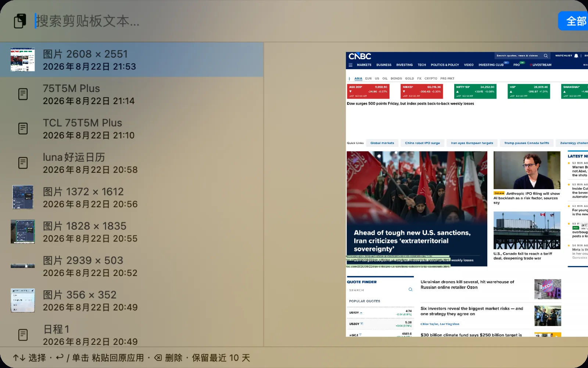This screenshot has width=588, height=368.
Task: Click the text 'luna好运日历'
Action: (x=74, y=157)
